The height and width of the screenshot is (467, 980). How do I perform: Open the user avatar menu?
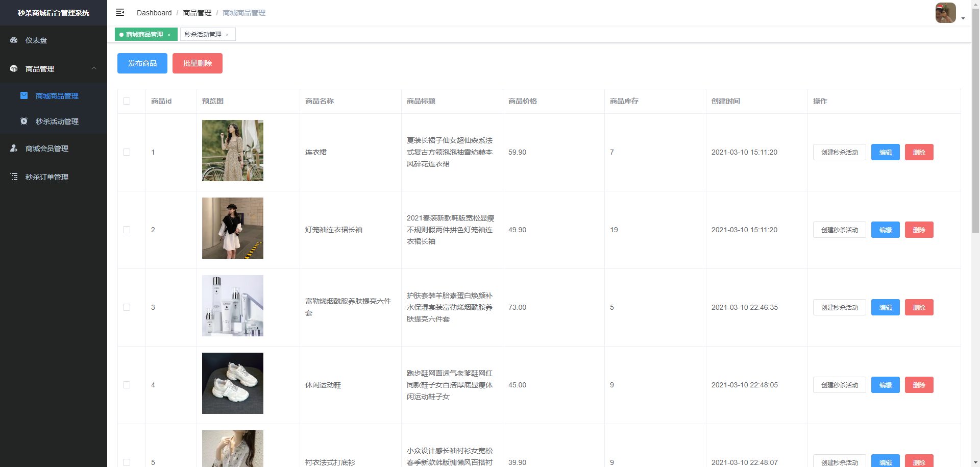945,13
